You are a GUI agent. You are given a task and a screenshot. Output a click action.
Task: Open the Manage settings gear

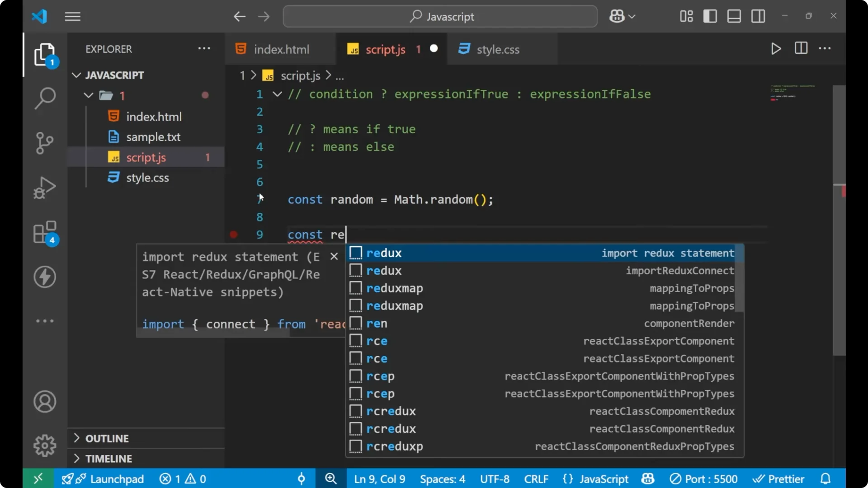tap(45, 445)
